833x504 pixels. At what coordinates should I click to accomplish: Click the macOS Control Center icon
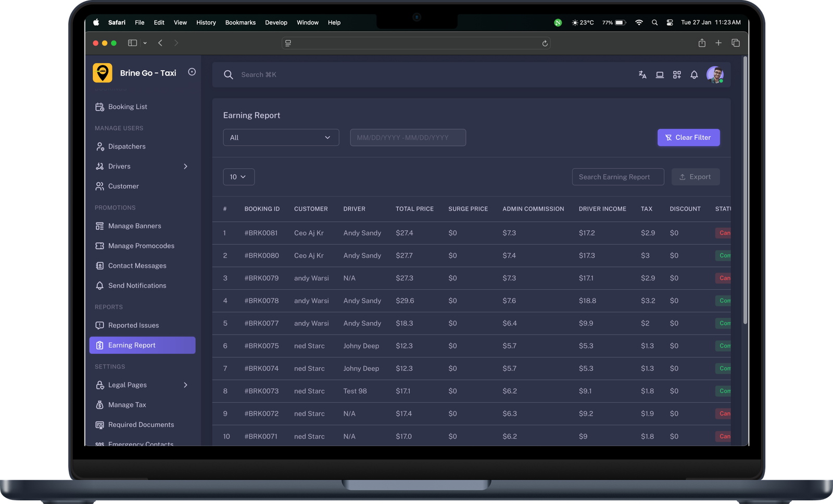(x=670, y=22)
